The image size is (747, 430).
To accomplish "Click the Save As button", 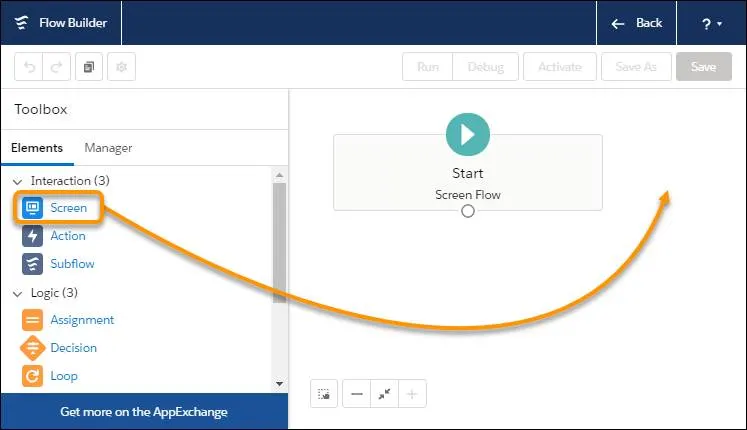I will tap(636, 67).
